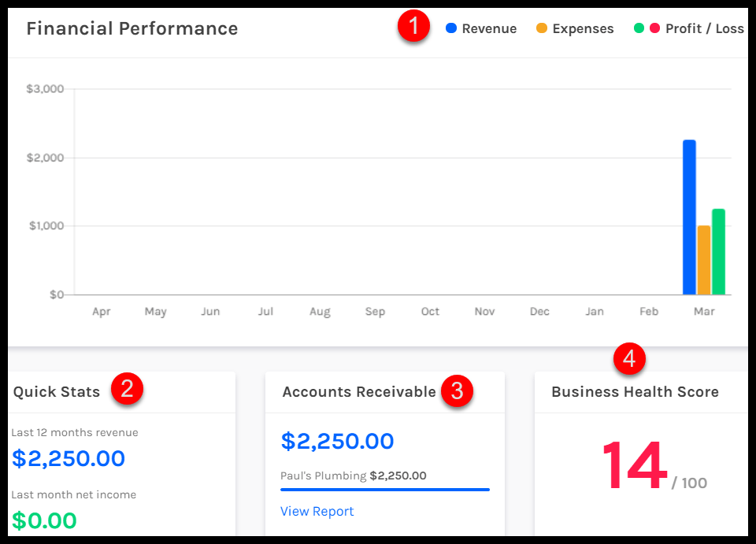Image resolution: width=756 pixels, height=544 pixels.
Task: Click the orange Expenses legend dot
Action: [x=542, y=28]
